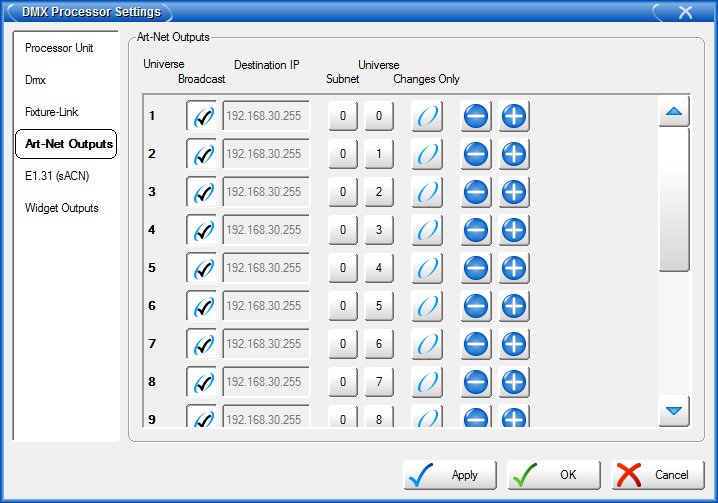Click the minus icon for universe 5
718x503 pixels.
point(476,268)
